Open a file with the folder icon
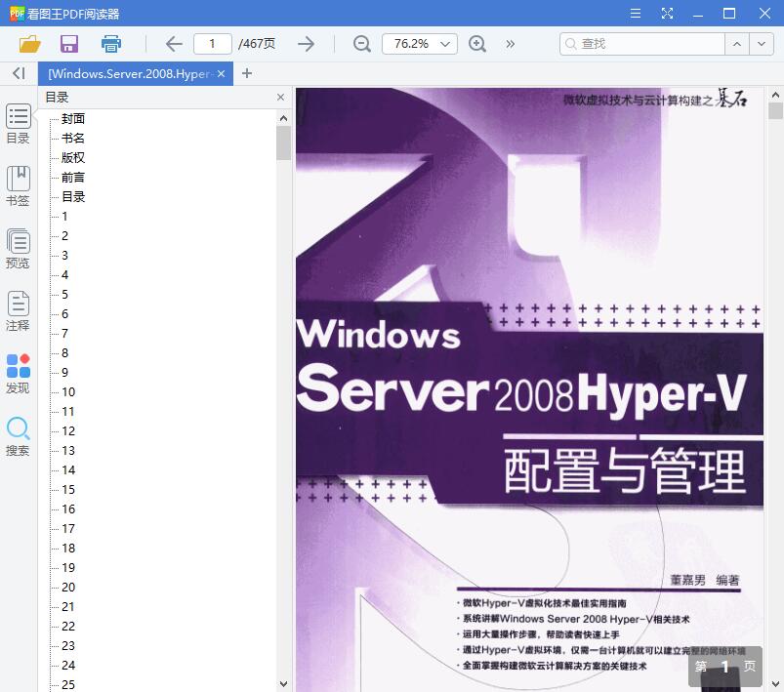784x692 pixels. pos(29,44)
